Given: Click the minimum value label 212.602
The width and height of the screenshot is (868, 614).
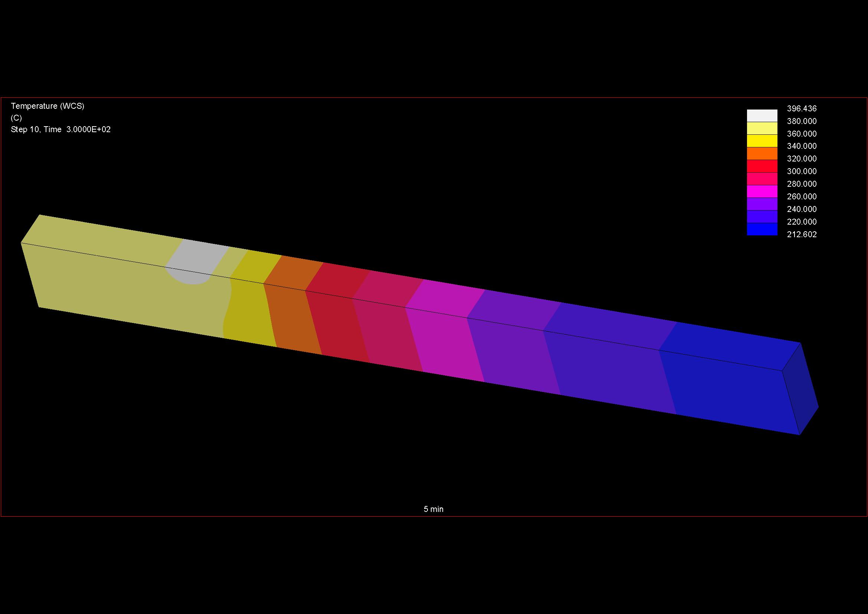Looking at the screenshot, I should (802, 234).
